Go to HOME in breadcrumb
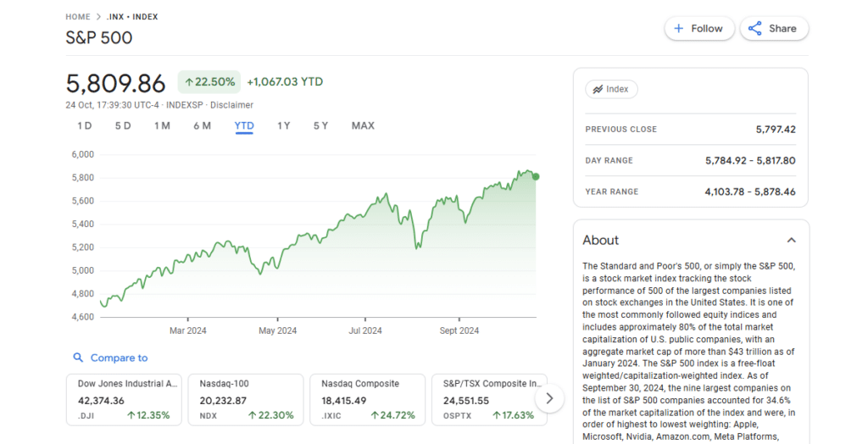Screen dimensions: 868x444 tap(78, 17)
